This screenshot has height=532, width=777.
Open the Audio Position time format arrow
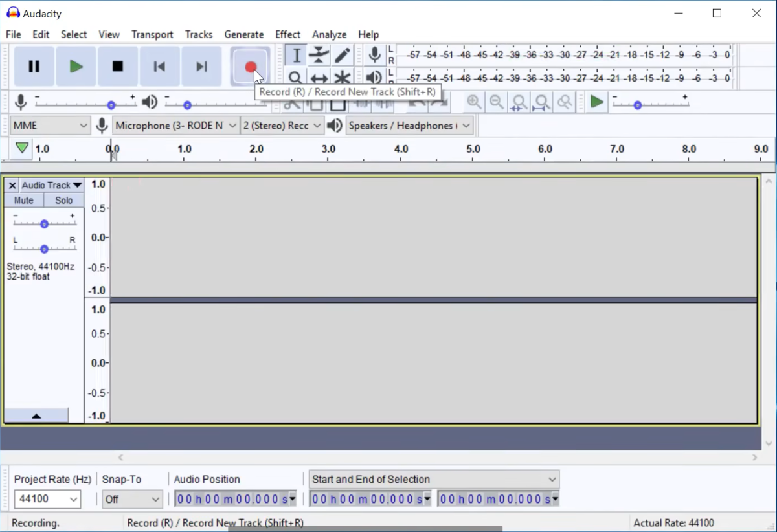(293, 499)
